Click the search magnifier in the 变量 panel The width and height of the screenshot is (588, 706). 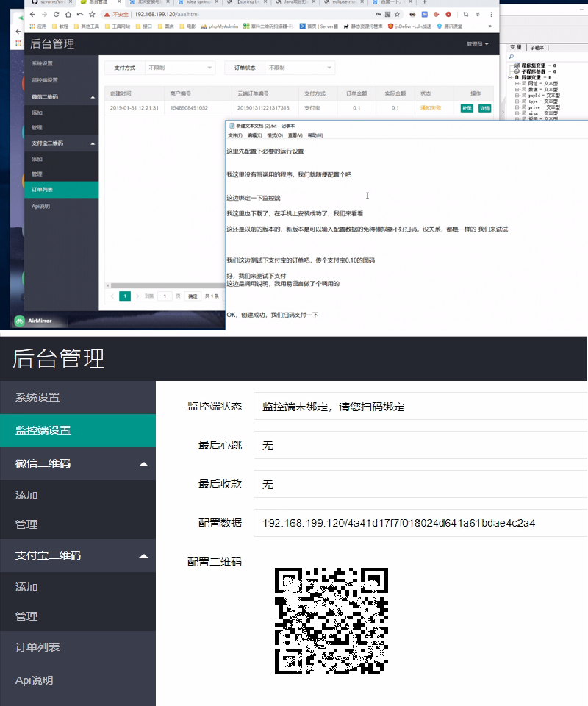pos(512,57)
